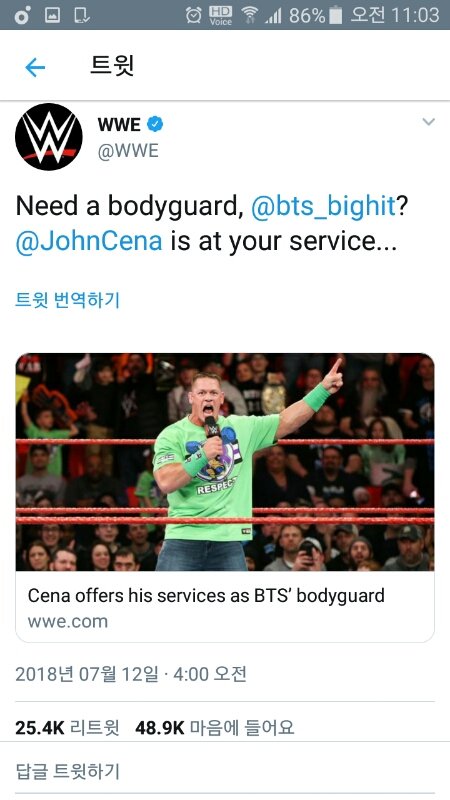Tap the battery status icon
450x800 pixels.
tap(335, 15)
